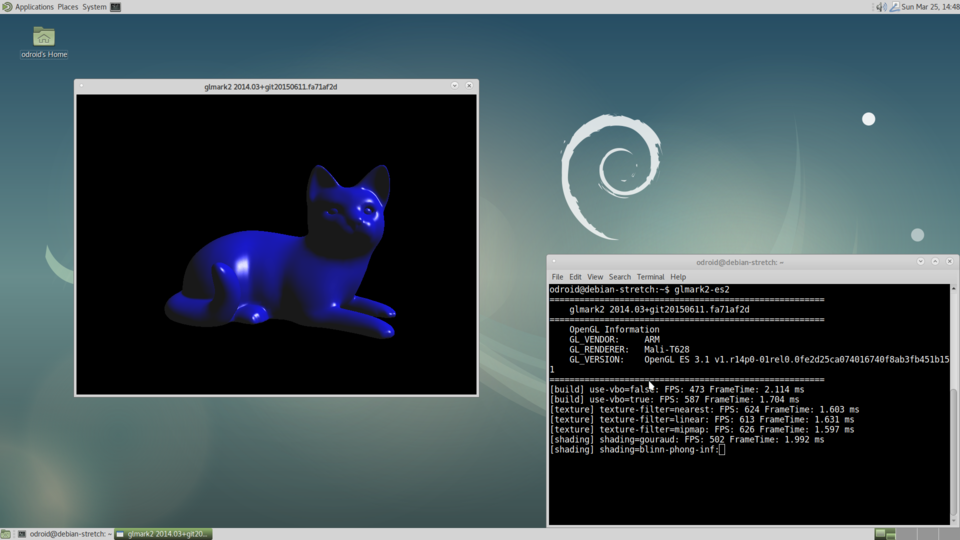This screenshot has height=540, width=960.
Task: Open the terminal View menu
Action: tap(594, 277)
